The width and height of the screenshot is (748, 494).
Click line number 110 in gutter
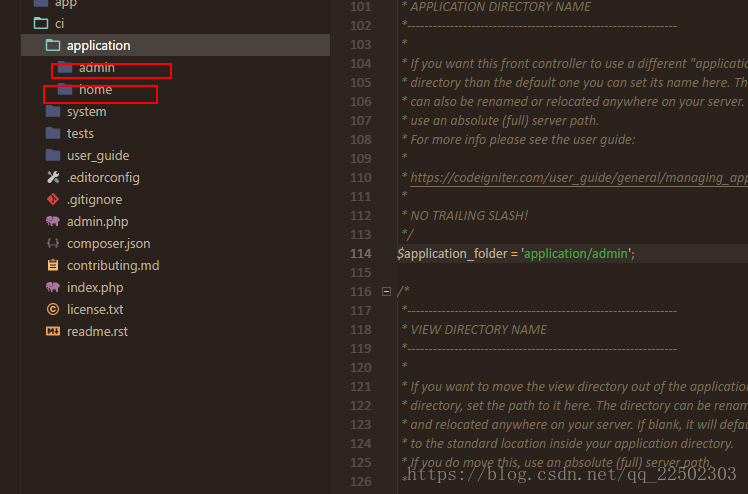click(x=360, y=177)
